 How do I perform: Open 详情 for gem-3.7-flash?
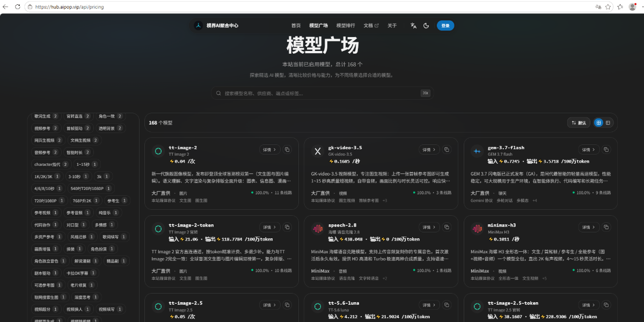pyautogui.click(x=589, y=150)
